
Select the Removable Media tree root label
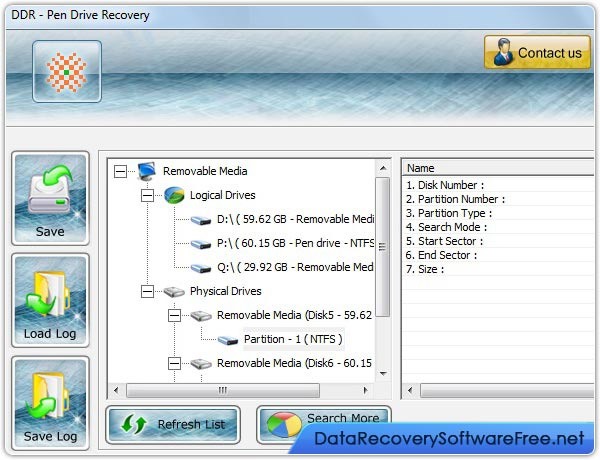205,171
